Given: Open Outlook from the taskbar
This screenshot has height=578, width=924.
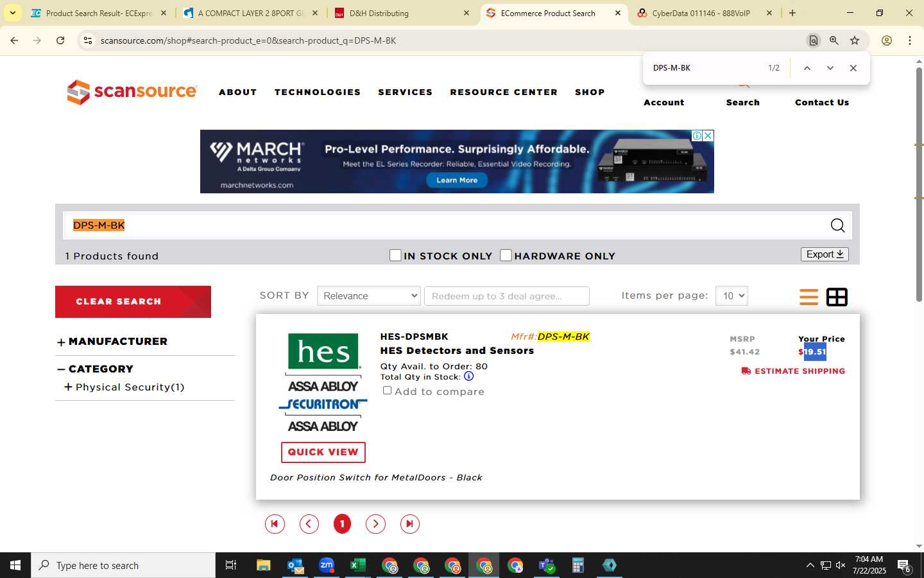Looking at the screenshot, I should [295, 565].
